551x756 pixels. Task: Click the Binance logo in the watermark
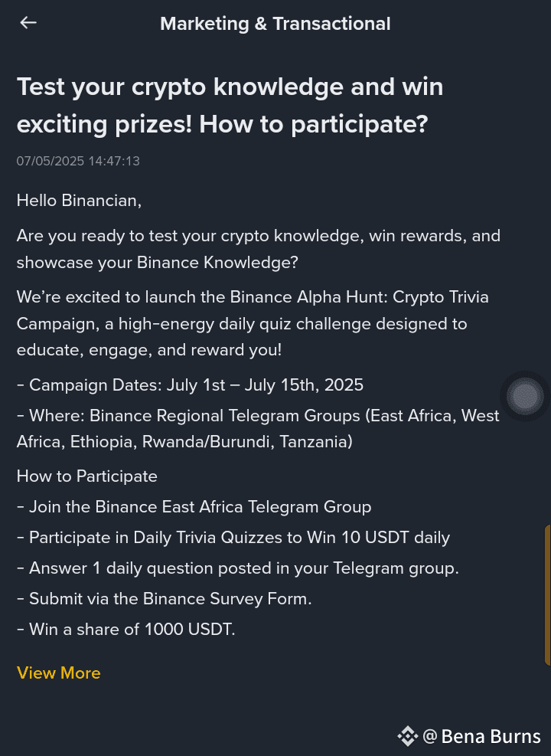click(407, 736)
